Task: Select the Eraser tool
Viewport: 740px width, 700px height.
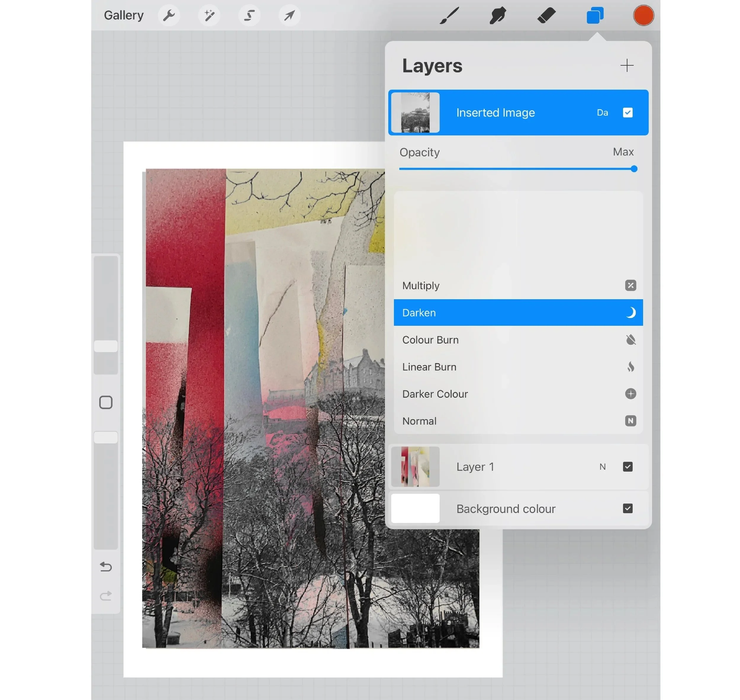Action: click(546, 16)
